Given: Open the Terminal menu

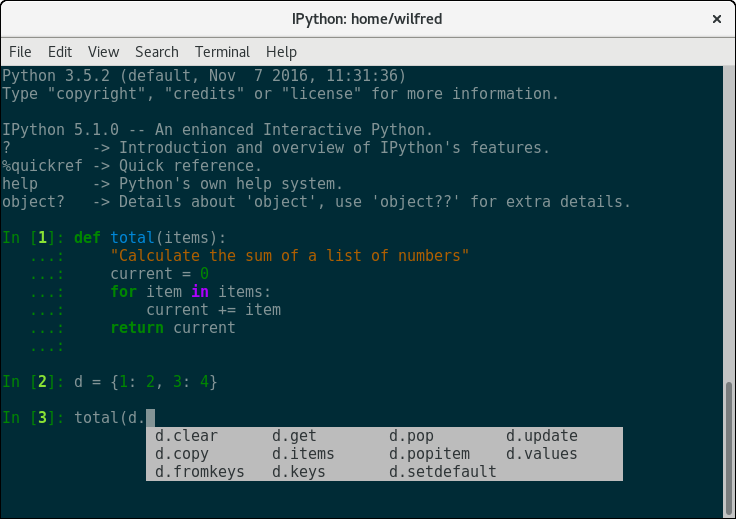Looking at the screenshot, I should click(x=223, y=52).
